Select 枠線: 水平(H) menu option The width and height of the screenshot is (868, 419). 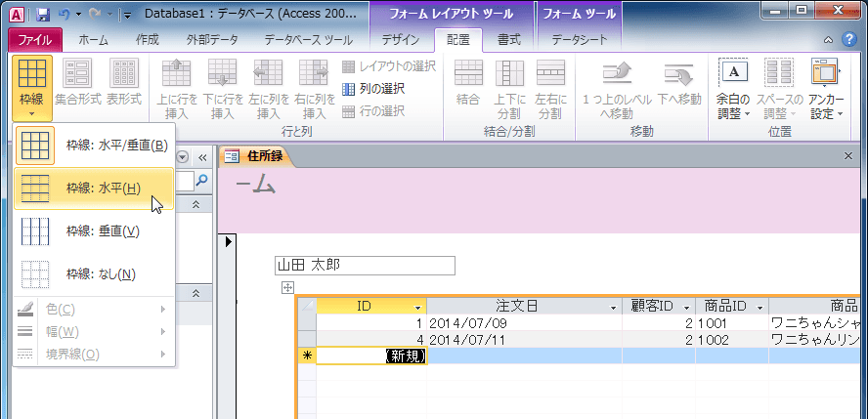coord(93,189)
